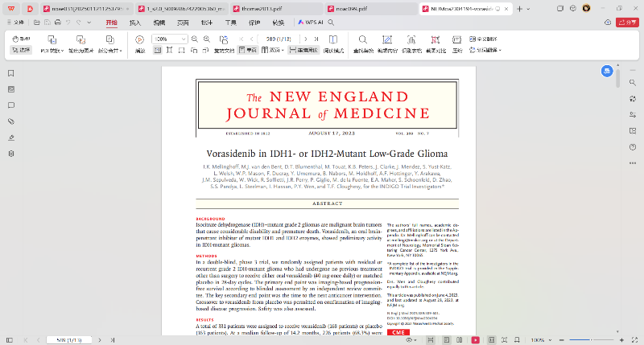Click the rotate document (旋转文档) icon
This screenshot has width=644, height=345.
(224, 44)
